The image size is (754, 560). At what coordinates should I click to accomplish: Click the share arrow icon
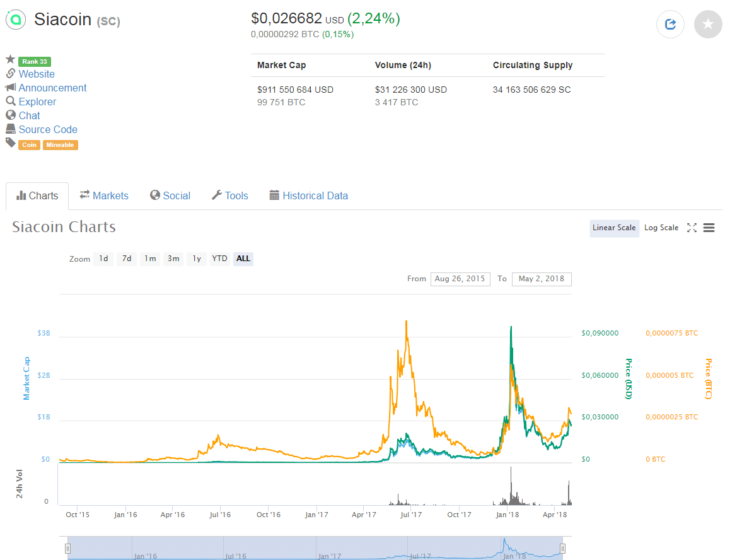tap(670, 24)
